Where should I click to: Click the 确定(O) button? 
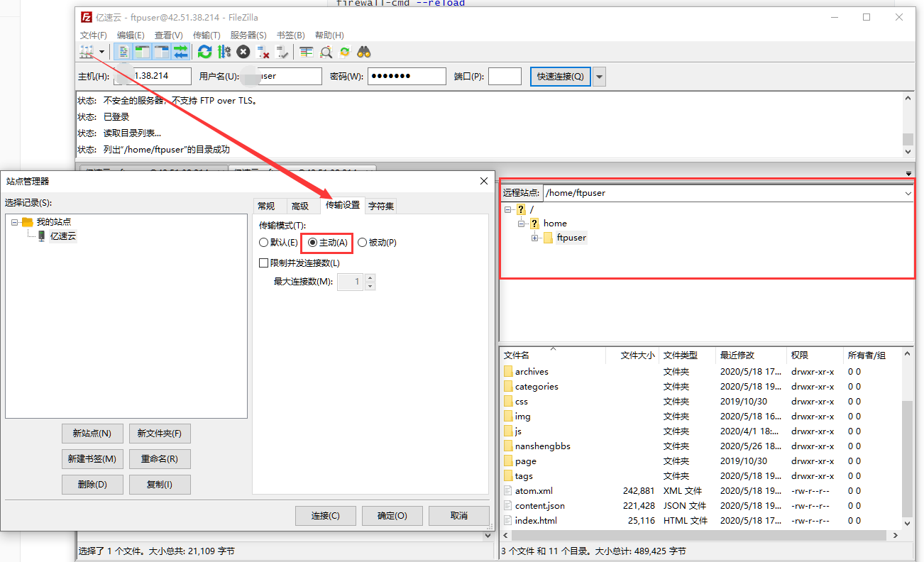[x=392, y=516]
